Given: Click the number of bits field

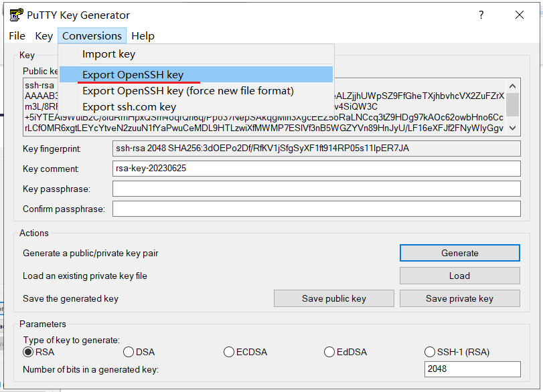Looking at the screenshot, I should coord(472,369).
